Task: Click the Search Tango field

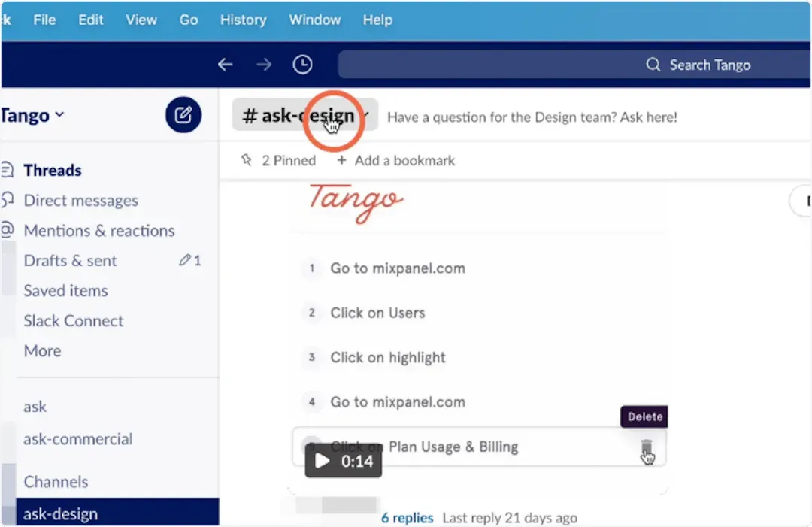Action: click(x=574, y=65)
